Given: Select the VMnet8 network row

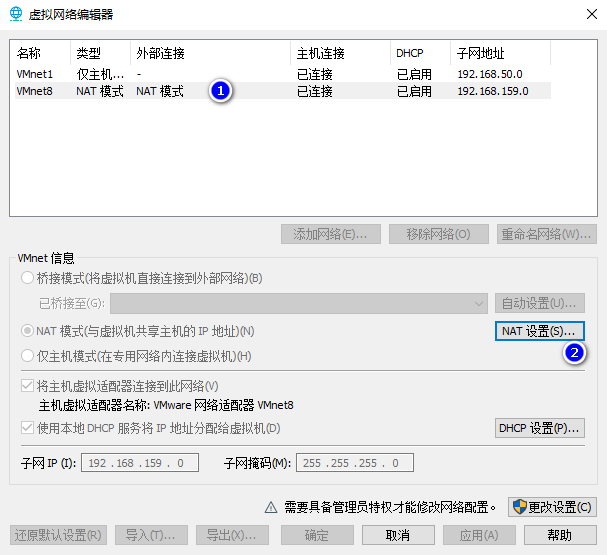Looking at the screenshot, I should pyautogui.click(x=283, y=91).
